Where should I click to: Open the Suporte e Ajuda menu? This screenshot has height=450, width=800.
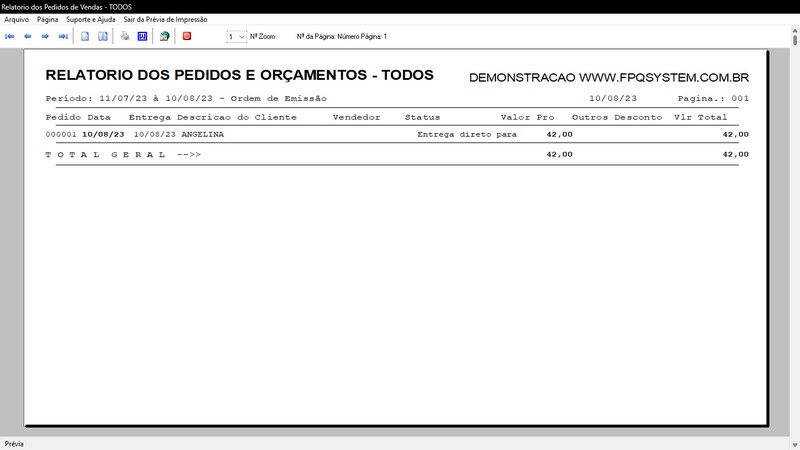(91, 19)
